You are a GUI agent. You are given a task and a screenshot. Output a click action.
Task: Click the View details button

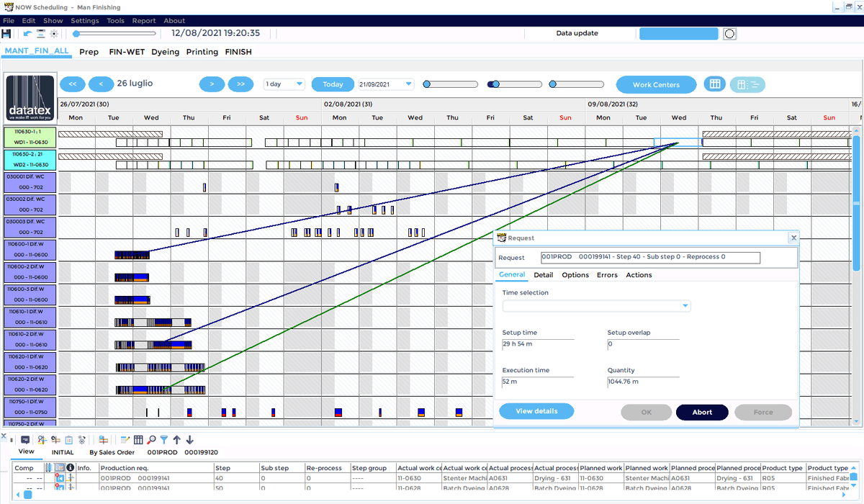[536, 411]
